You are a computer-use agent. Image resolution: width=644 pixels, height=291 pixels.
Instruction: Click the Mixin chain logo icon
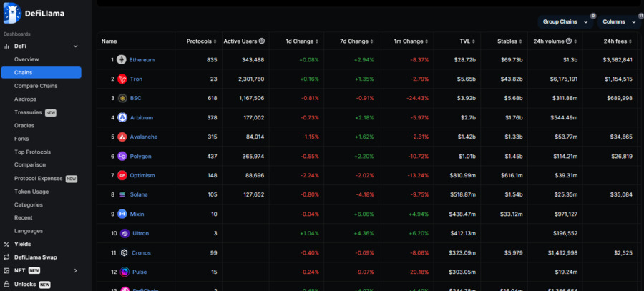[122, 214]
